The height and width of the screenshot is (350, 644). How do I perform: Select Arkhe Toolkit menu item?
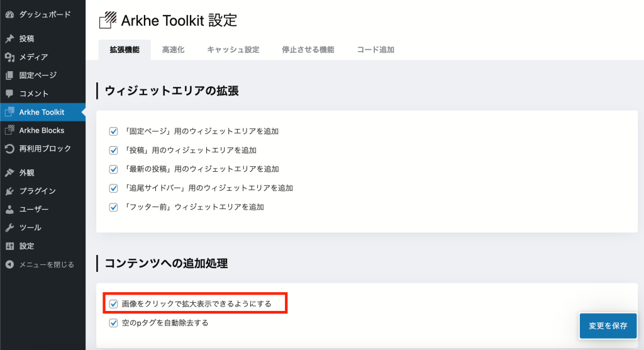point(43,112)
